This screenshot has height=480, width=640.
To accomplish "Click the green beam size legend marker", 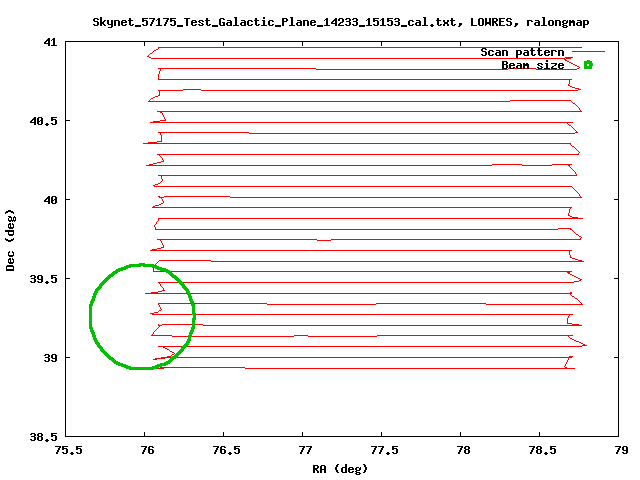I will (x=588, y=64).
